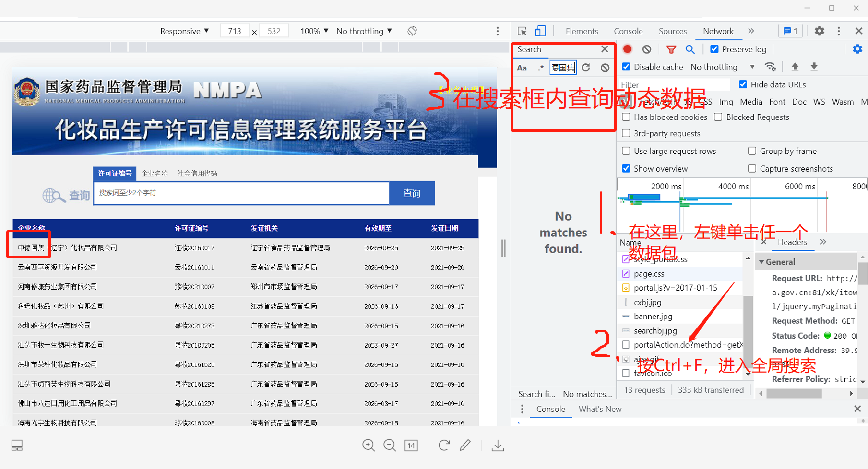Uncheck Disable cache checkbox

click(x=626, y=67)
